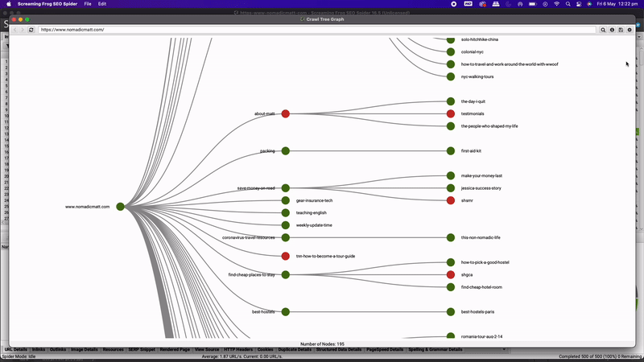Viewport: 644px width, 362px height.
Task: Save the graph with the disk icon
Action: [x=621, y=30]
